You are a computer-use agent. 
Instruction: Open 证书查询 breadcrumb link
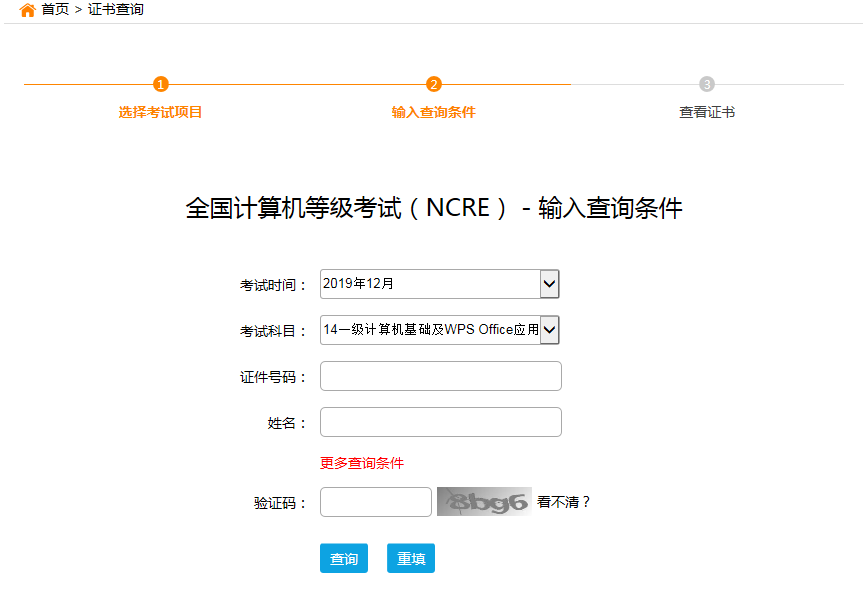[116, 9]
